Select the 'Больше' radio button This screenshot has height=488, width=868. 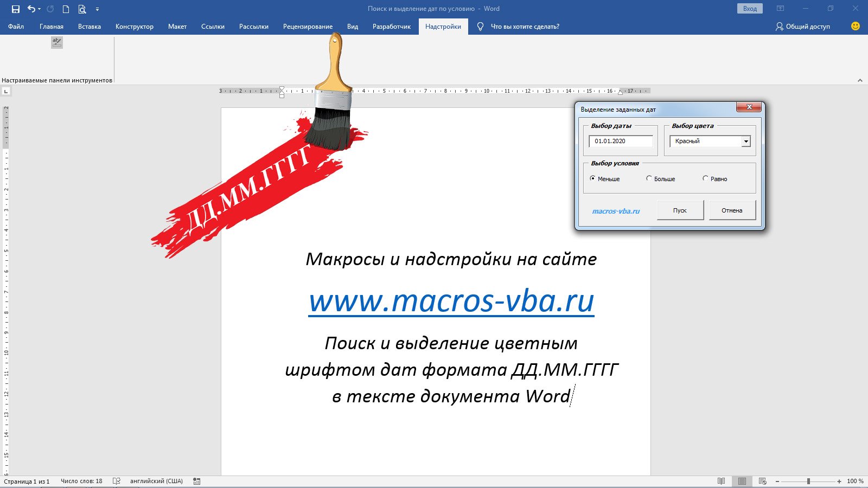click(x=649, y=178)
